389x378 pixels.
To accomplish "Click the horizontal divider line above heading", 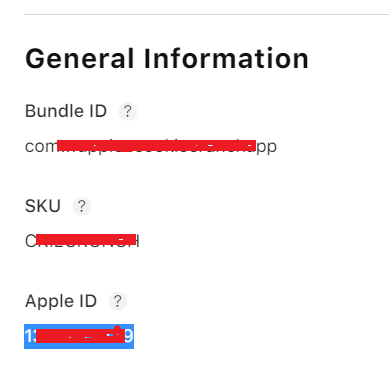I will tap(206, 14).
